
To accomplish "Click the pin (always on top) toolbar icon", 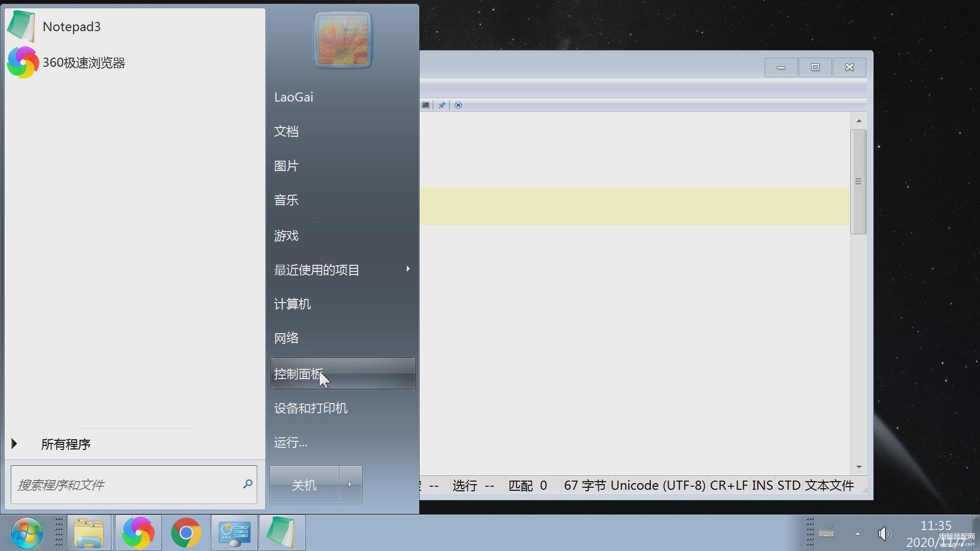I will pyautogui.click(x=442, y=105).
